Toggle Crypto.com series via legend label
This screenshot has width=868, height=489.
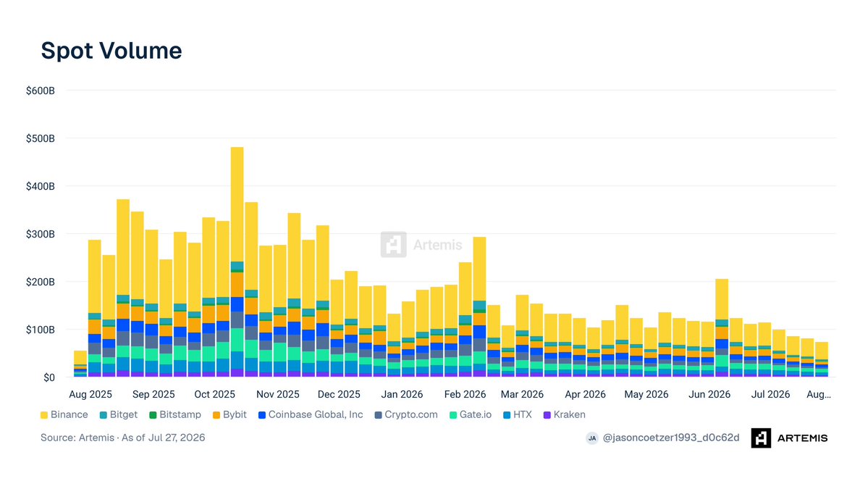pos(410,415)
